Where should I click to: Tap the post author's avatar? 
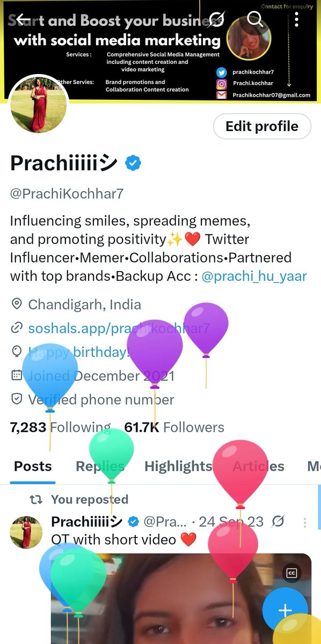point(26,532)
